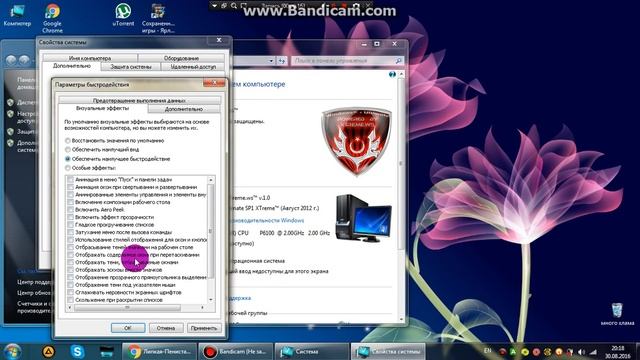
Task: Click the network signal tray icon
Action: (593, 351)
